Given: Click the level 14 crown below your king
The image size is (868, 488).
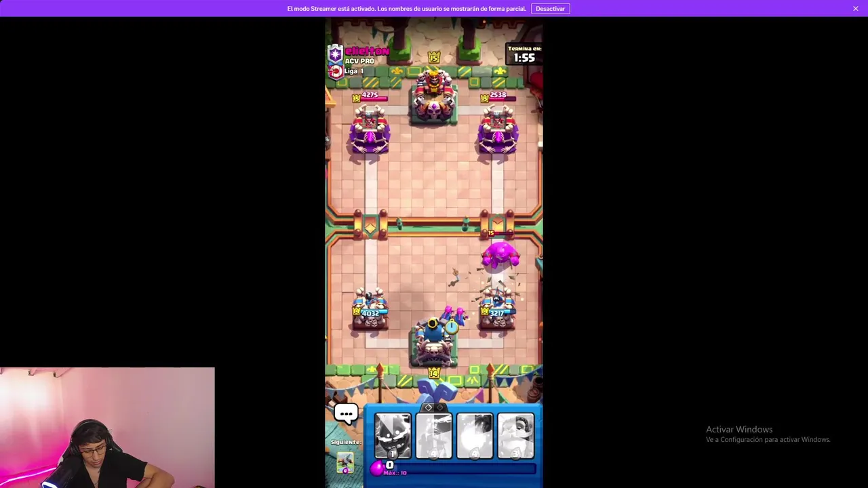Looking at the screenshot, I should pyautogui.click(x=434, y=373).
